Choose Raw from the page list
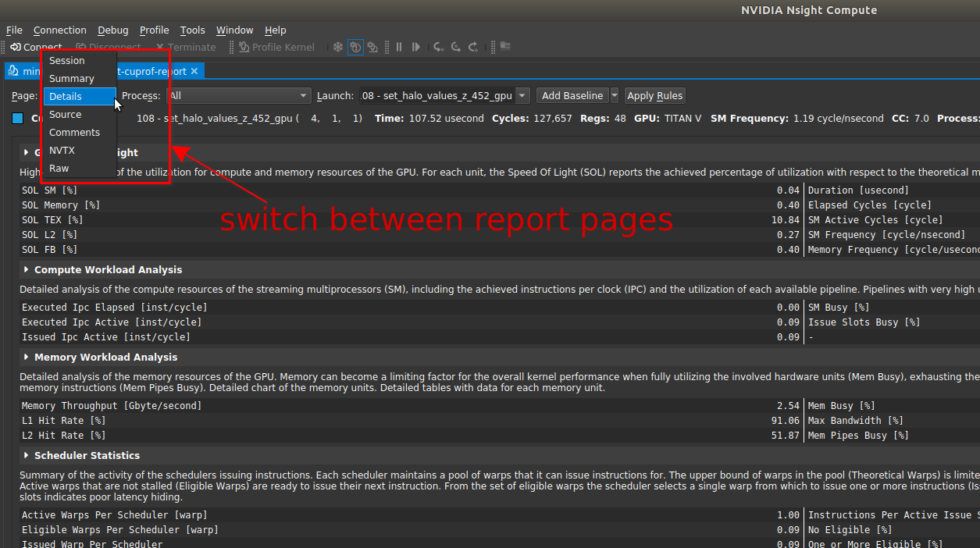 click(x=59, y=169)
